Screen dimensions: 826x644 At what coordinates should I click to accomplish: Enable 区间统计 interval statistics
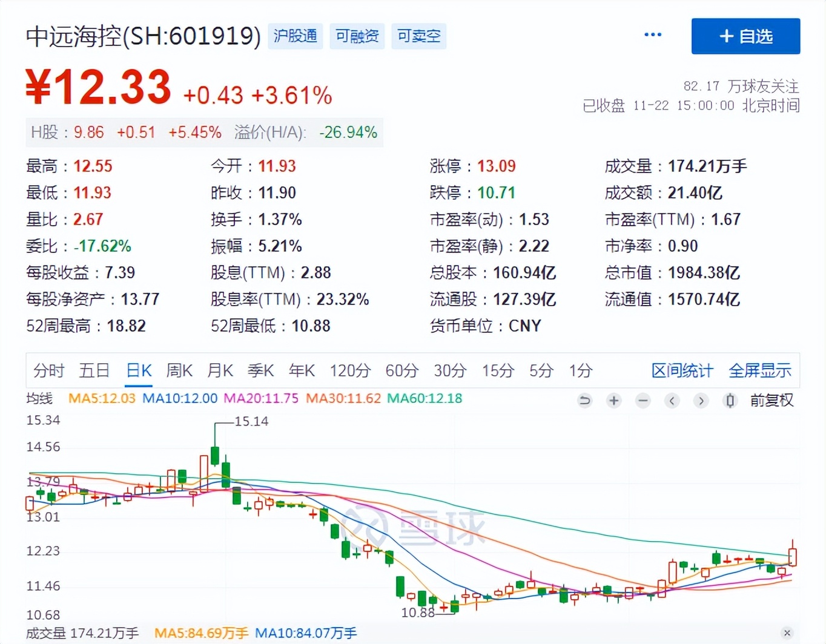pos(682,370)
